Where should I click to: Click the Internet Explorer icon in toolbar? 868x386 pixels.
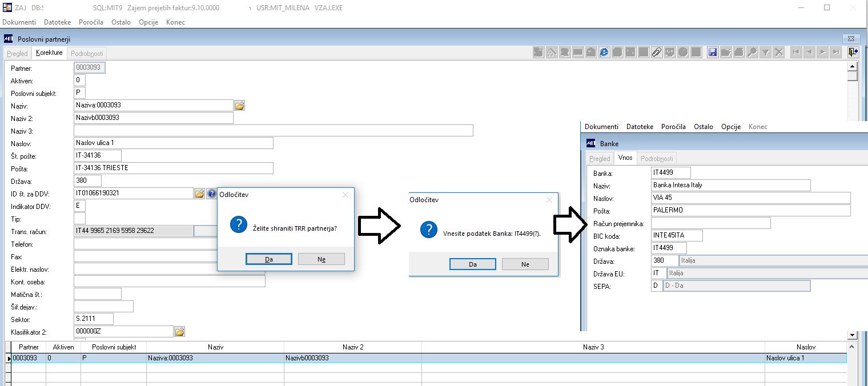click(604, 53)
